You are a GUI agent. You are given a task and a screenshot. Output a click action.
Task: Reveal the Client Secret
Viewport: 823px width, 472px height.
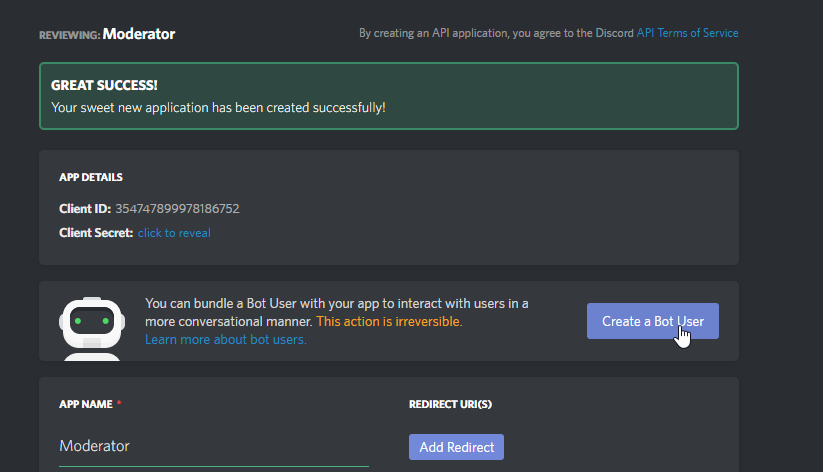[x=174, y=233]
